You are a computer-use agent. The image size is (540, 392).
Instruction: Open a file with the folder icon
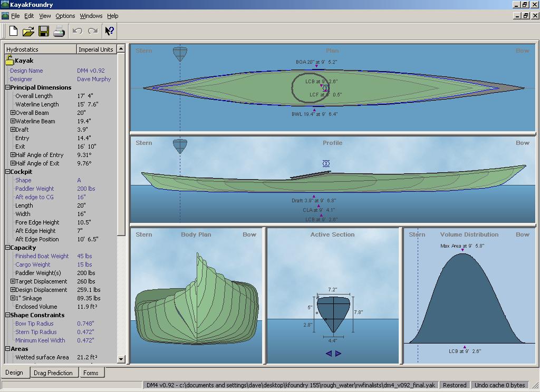[x=28, y=31]
